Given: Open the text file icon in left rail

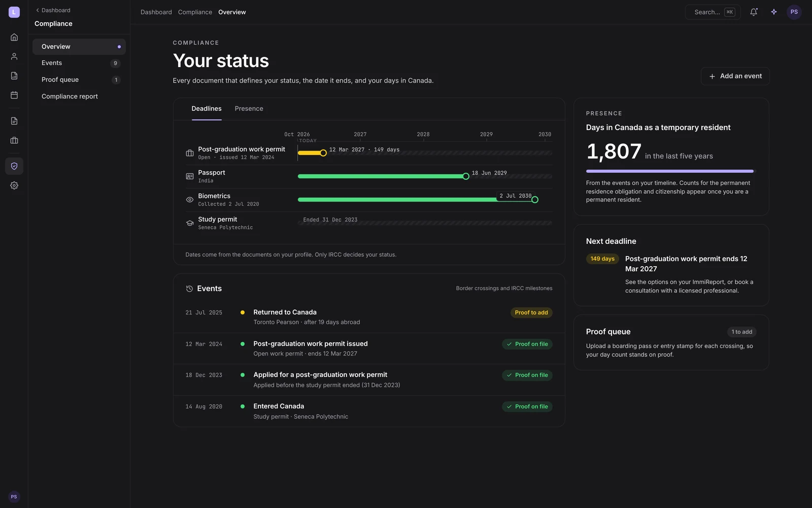Looking at the screenshot, I should point(14,121).
